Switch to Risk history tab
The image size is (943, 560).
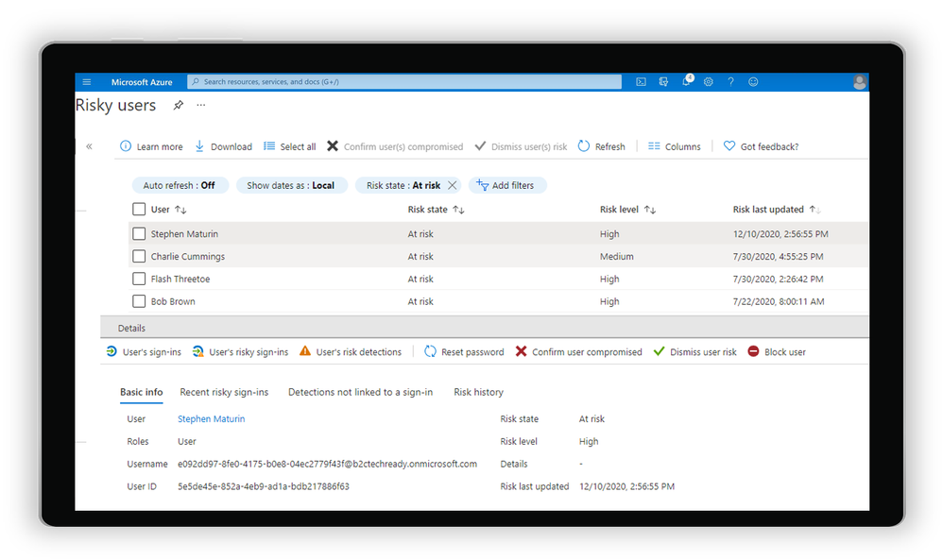(479, 392)
